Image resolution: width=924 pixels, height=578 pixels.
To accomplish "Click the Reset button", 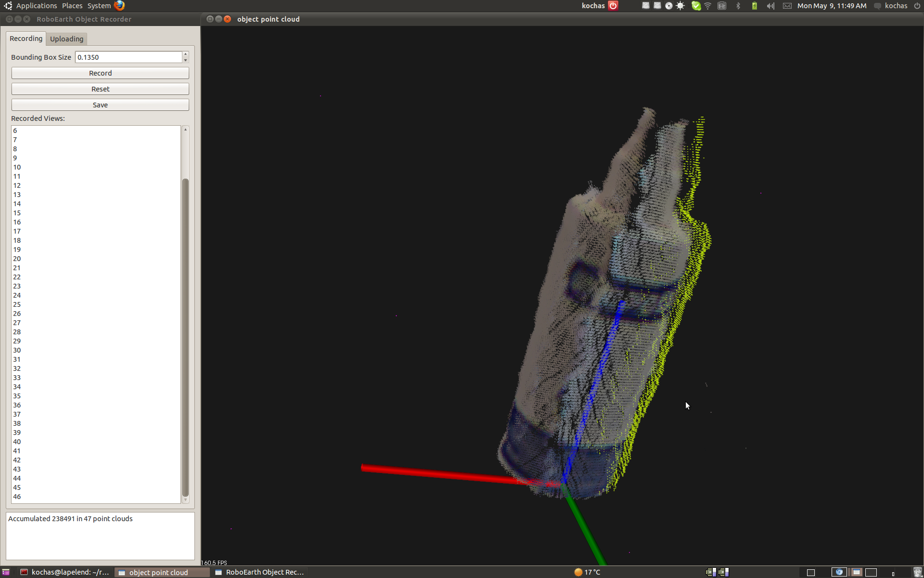I will 100,89.
